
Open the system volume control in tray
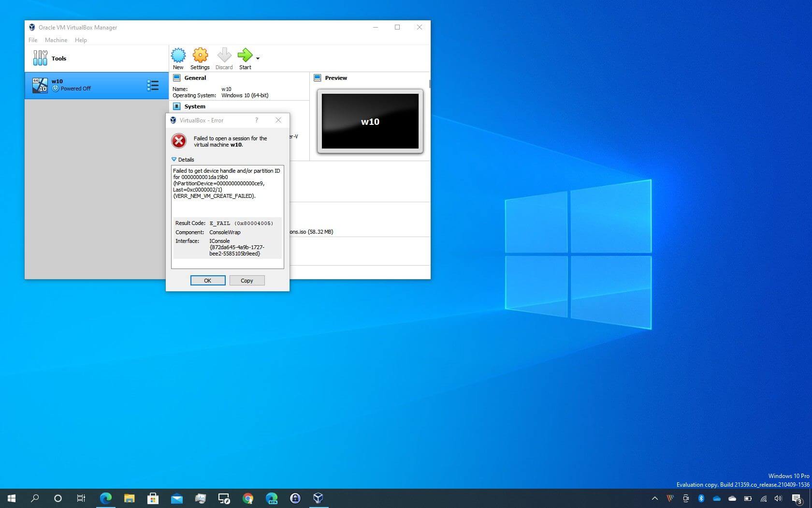tap(778, 498)
